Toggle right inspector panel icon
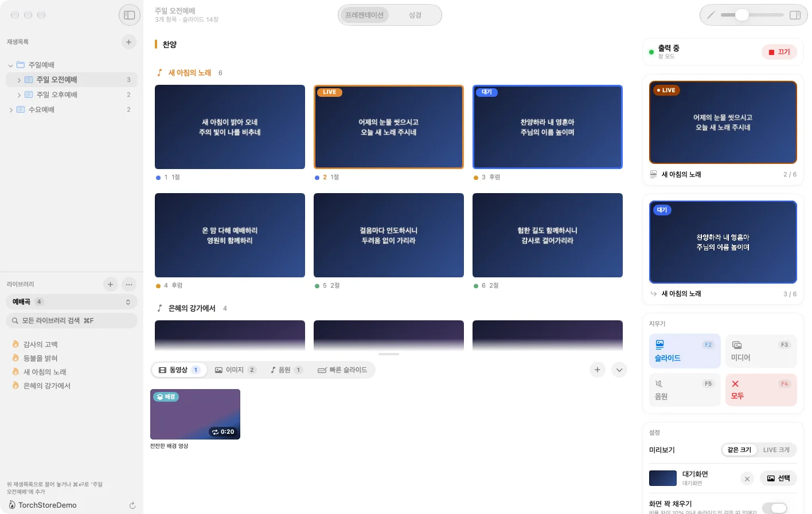This screenshot has height=514, width=812. tap(795, 15)
